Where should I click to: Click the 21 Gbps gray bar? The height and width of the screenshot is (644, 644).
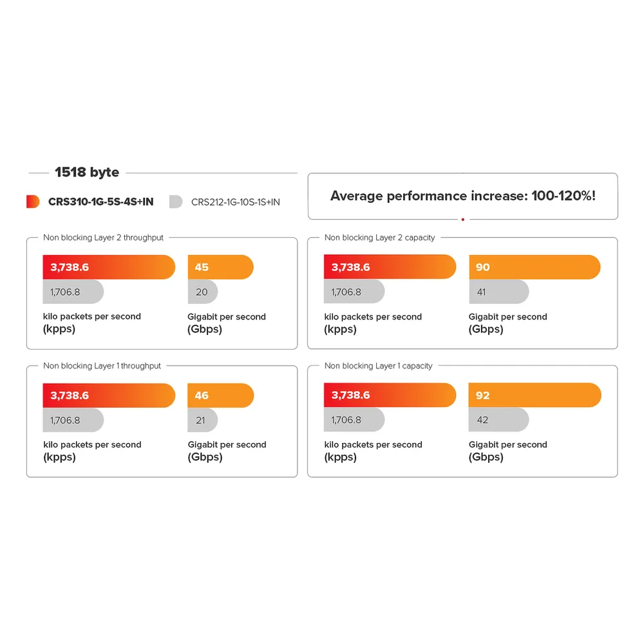click(202, 420)
